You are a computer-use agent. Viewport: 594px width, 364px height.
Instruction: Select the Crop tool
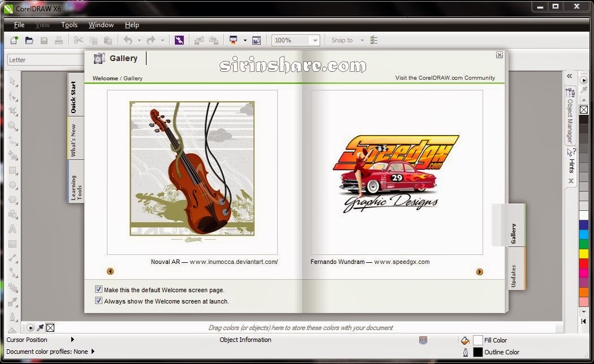click(x=13, y=111)
